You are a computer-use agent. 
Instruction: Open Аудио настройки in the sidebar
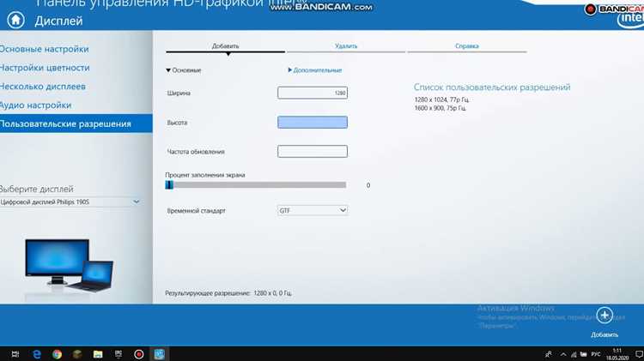point(36,105)
